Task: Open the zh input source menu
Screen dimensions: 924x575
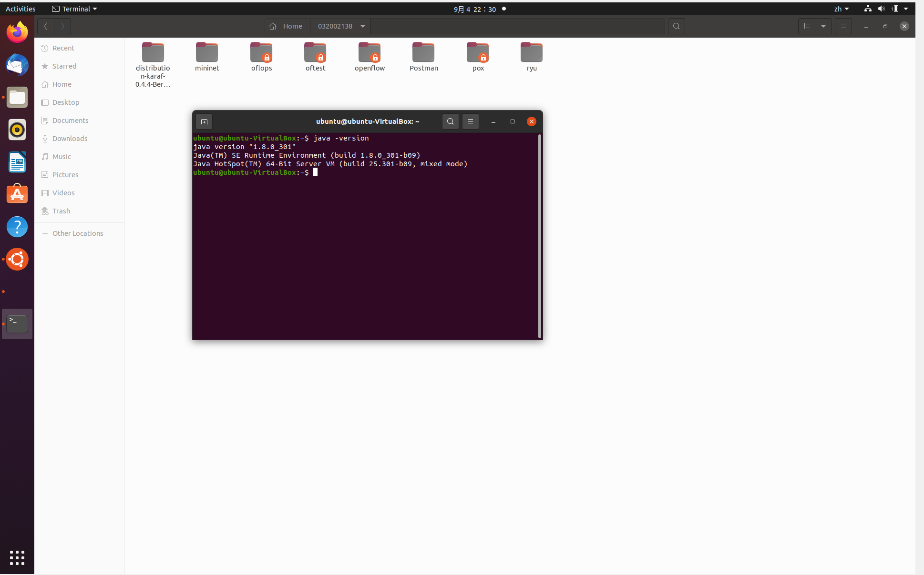Action: point(842,9)
